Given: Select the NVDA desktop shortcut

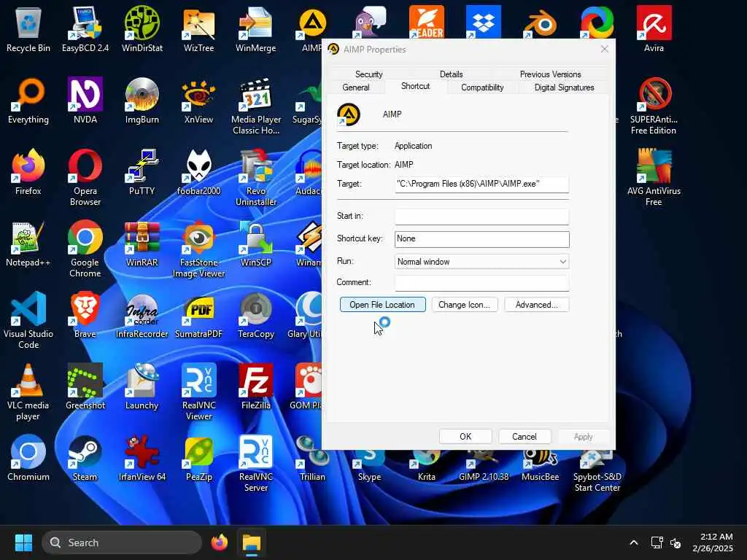Looking at the screenshot, I should pyautogui.click(x=85, y=101).
